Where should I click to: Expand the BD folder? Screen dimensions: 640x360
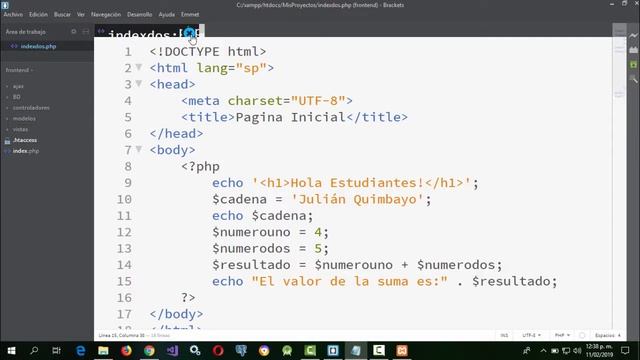16,97
